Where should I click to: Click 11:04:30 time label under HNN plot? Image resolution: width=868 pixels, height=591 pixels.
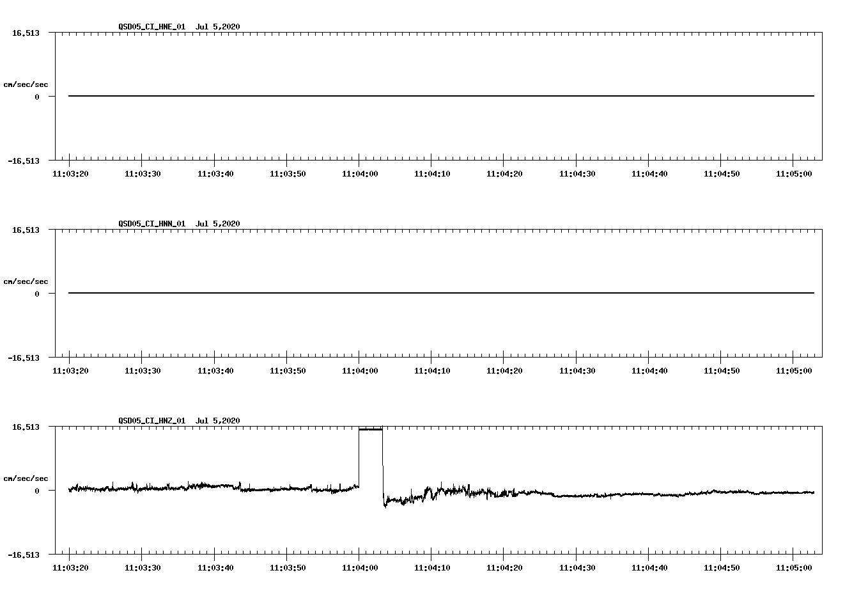pyautogui.click(x=577, y=370)
